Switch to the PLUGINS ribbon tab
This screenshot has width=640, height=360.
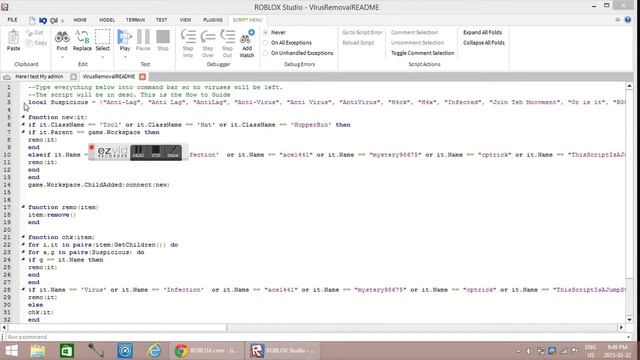click(x=213, y=20)
